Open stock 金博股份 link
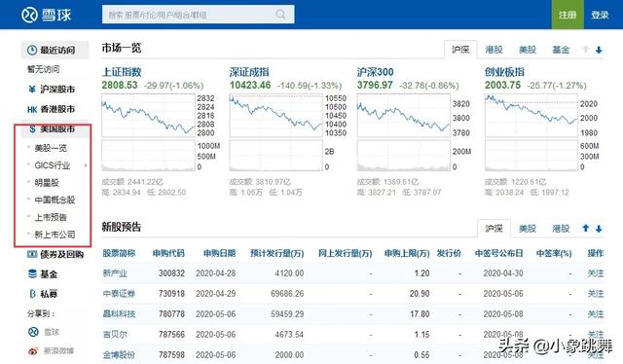 tap(119, 354)
